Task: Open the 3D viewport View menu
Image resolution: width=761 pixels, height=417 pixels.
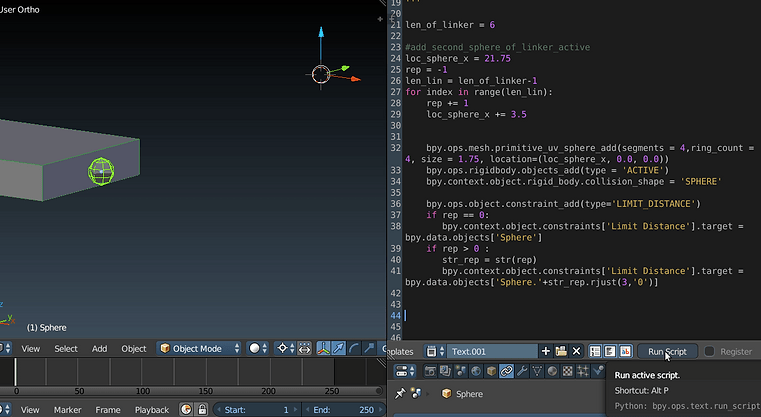Action: pyautogui.click(x=31, y=349)
